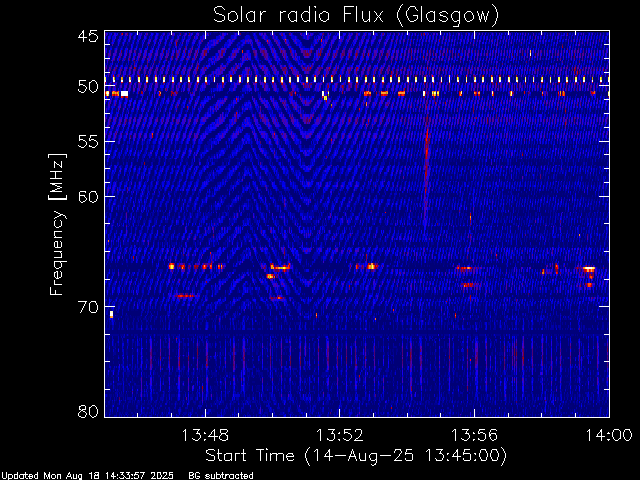Click the bright emission spot at far right near 67 MHz

pyautogui.click(x=589, y=269)
